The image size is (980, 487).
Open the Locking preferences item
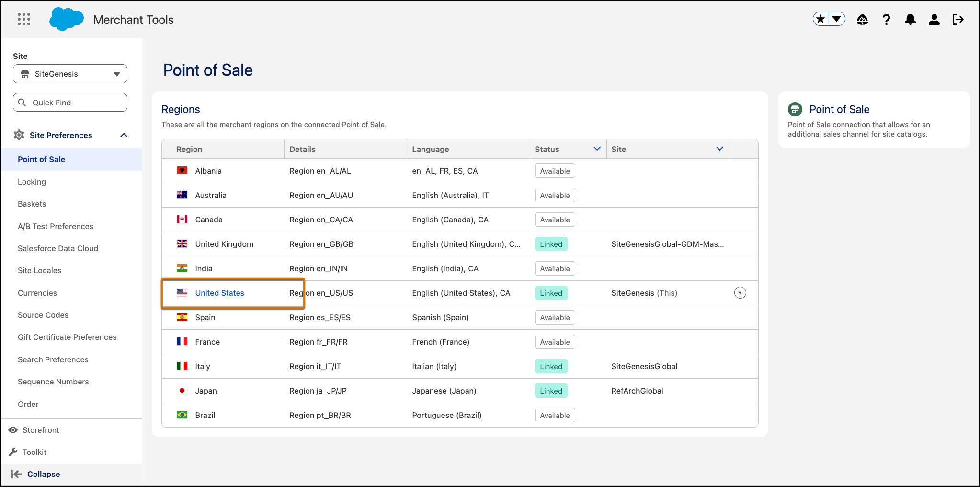(32, 182)
